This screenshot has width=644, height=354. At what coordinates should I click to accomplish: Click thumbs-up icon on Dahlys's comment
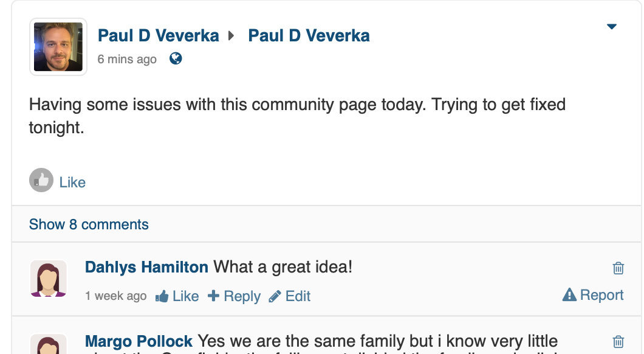[x=162, y=296]
